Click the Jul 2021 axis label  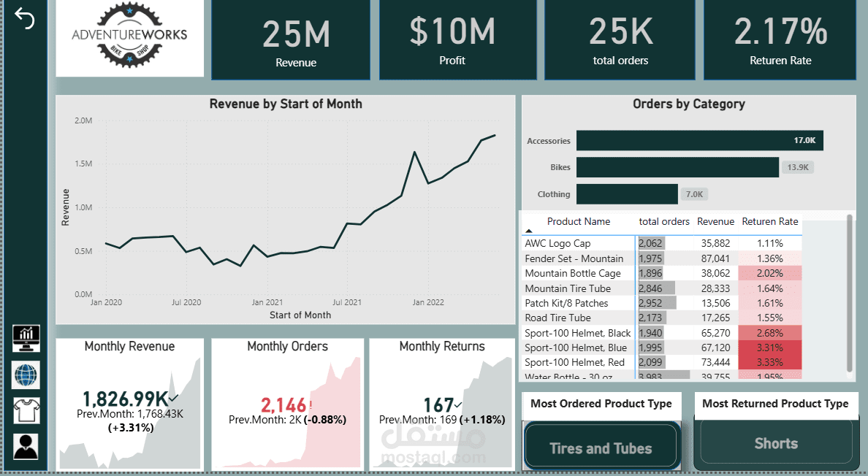click(346, 302)
